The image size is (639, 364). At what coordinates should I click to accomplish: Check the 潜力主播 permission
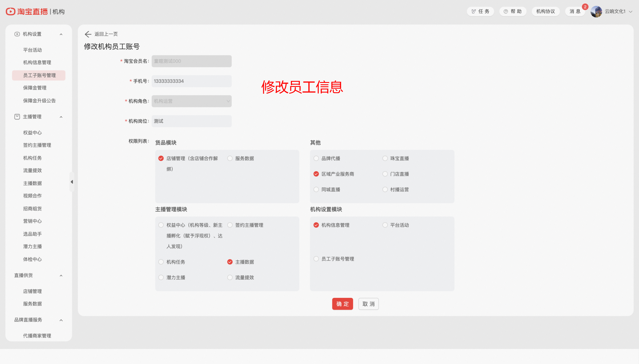tap(161, 278)
